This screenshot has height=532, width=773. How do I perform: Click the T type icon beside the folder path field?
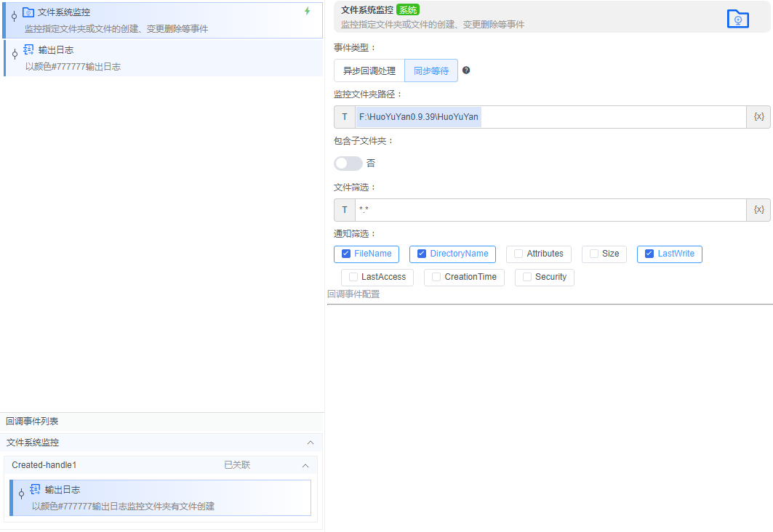click(344, 116)
